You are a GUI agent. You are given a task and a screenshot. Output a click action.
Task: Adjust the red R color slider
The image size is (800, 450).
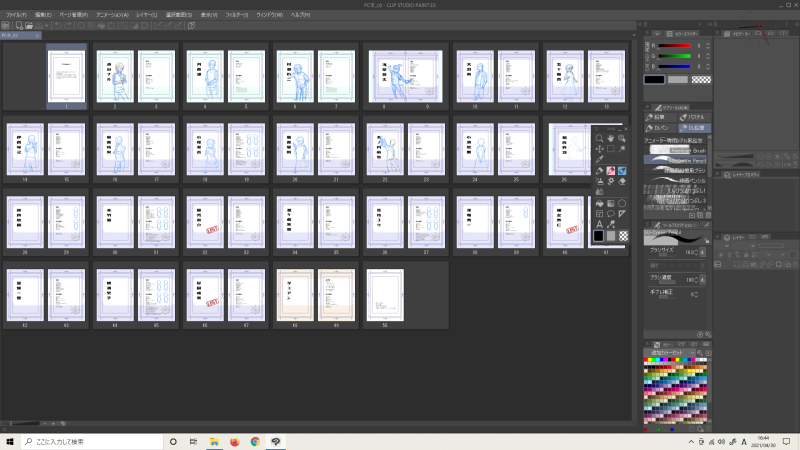[674, 46]
